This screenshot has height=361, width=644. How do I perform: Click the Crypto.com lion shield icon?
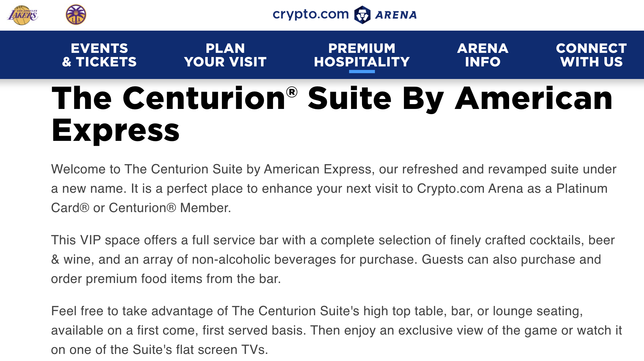(363, 14)
